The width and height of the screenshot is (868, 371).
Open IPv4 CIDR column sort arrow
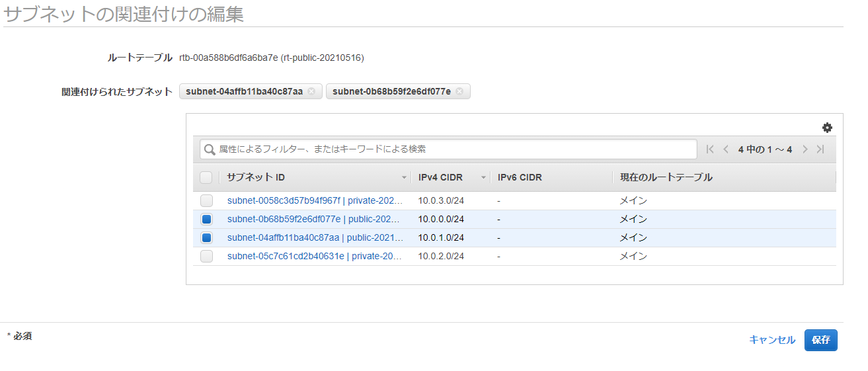point(483,178)
